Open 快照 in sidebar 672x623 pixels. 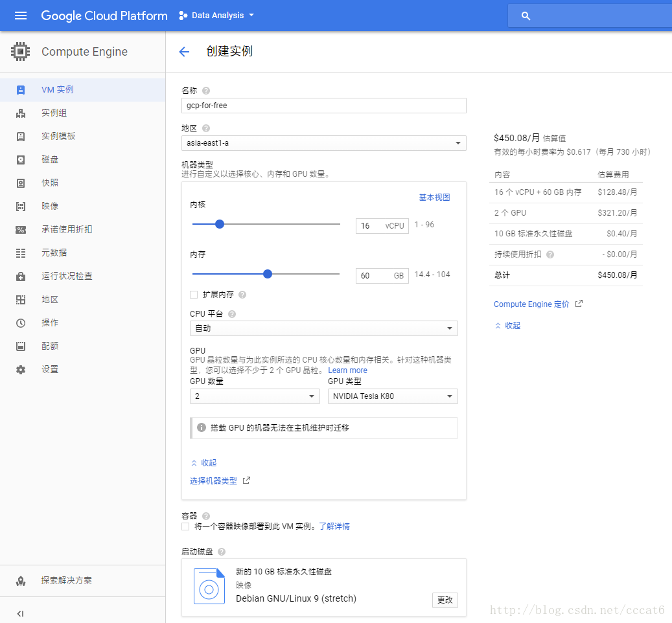point(82,183)
